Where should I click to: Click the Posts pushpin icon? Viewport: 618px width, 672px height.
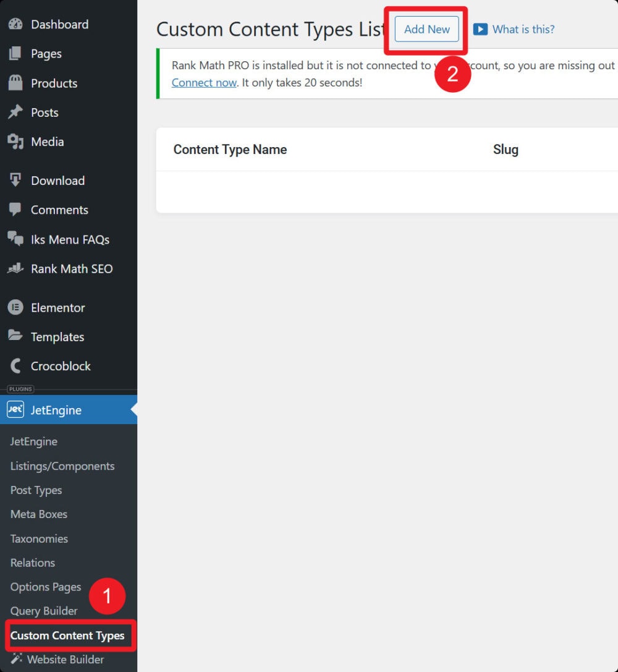point(15,112)
